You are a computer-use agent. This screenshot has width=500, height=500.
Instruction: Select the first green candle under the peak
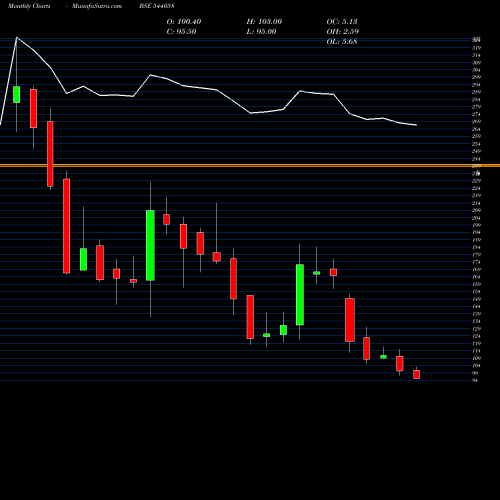click(x=17, y=94)
